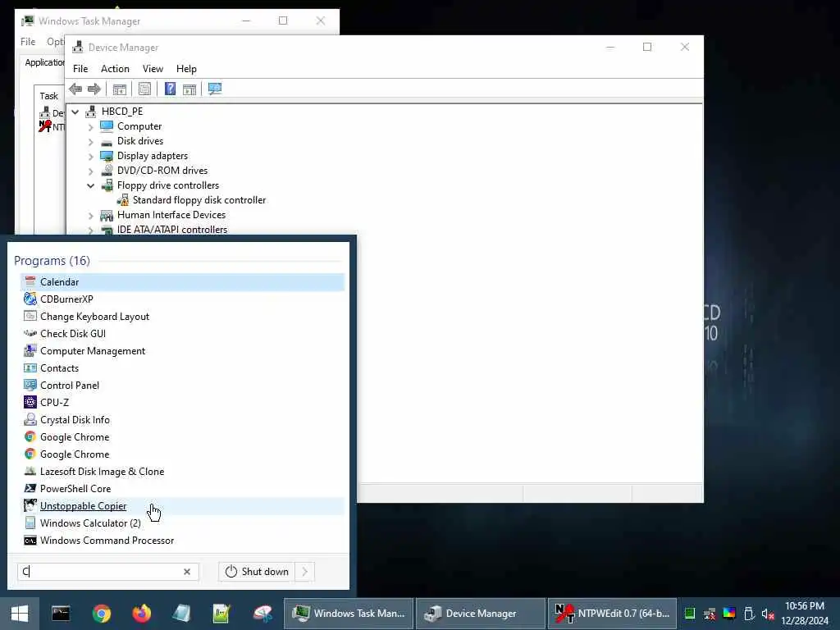The width and height of the screenshot is (840, 630).
Task: Open Firefox from the taskbar
Action: [x=141, y=614]
